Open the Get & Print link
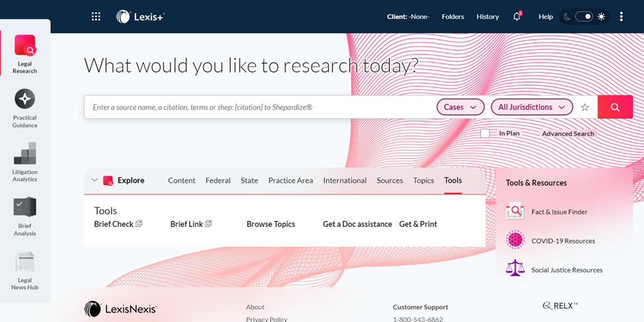This screenshot has height=322, width=644. coord(418,224)
